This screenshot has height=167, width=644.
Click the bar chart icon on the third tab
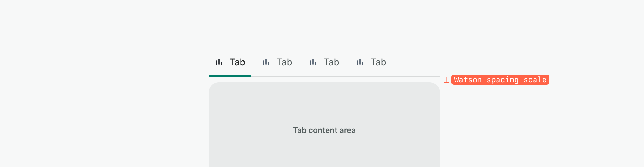pos(313,62)
